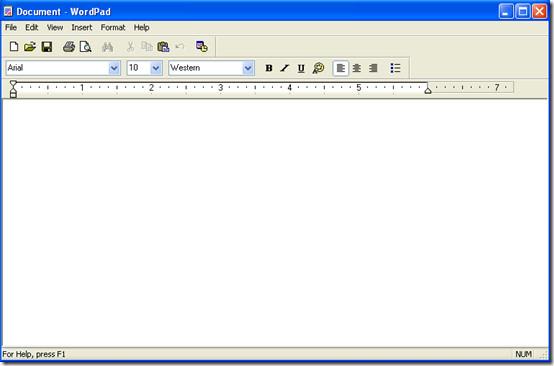Expand the Arial font dropdown arrow
The width and height of the screenshot is (554, 366).
[114, 68]
